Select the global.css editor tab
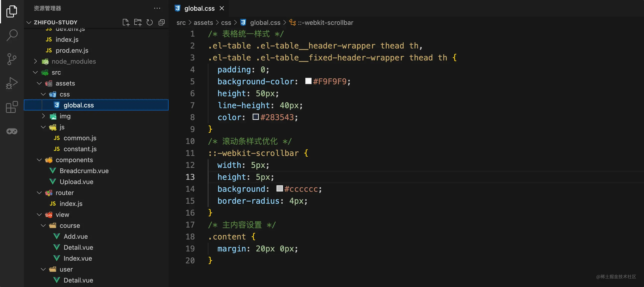This screenshot has width=644, height=287. coord(199,8)
